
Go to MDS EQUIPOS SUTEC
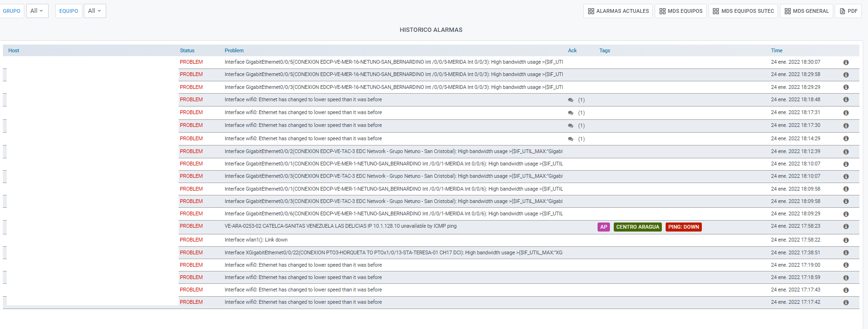coord(743,11)
